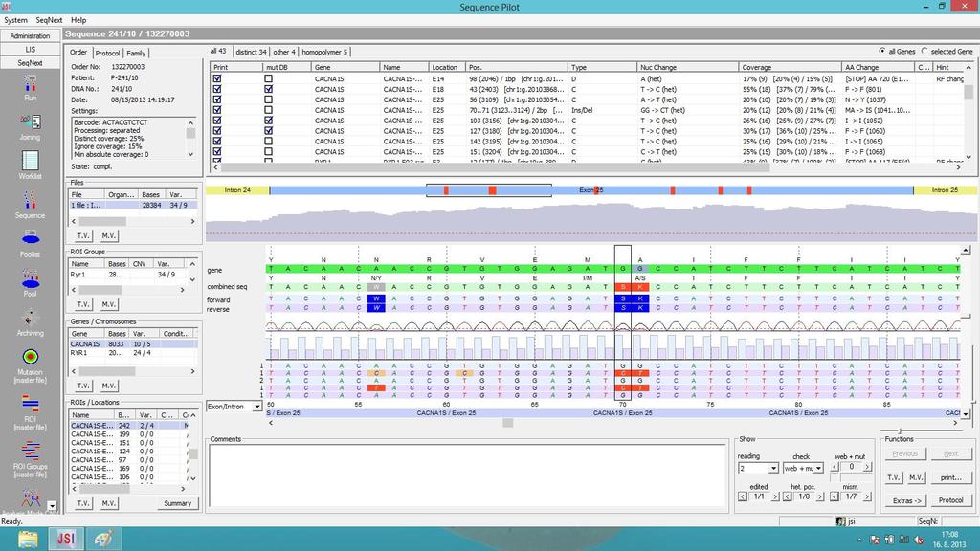Toggle mut DB for position 103 (3156) row

pyautogui.click(x=268, y=121)
